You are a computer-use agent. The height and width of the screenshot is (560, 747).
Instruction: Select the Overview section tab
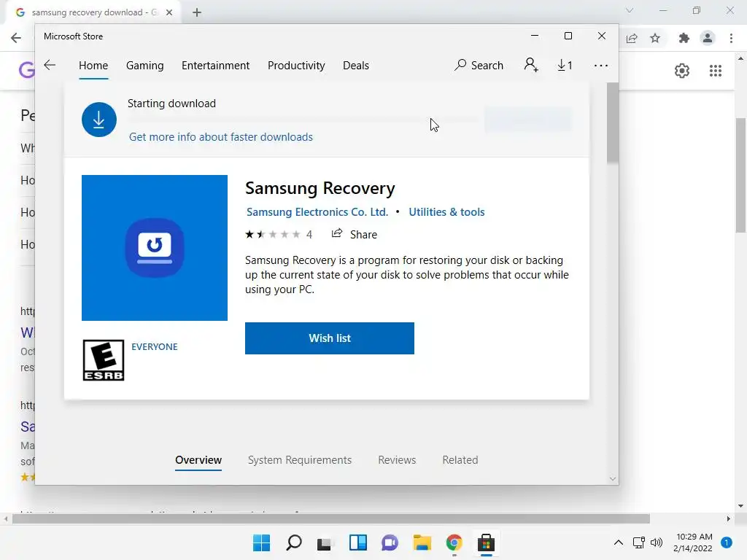[x=198, y=460]
